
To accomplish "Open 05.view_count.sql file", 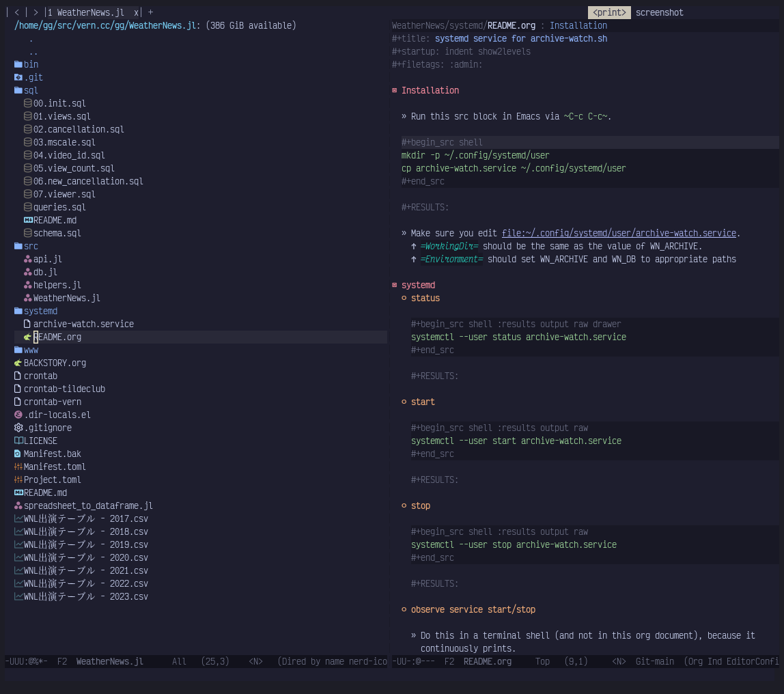I will [x=74, y=169].
